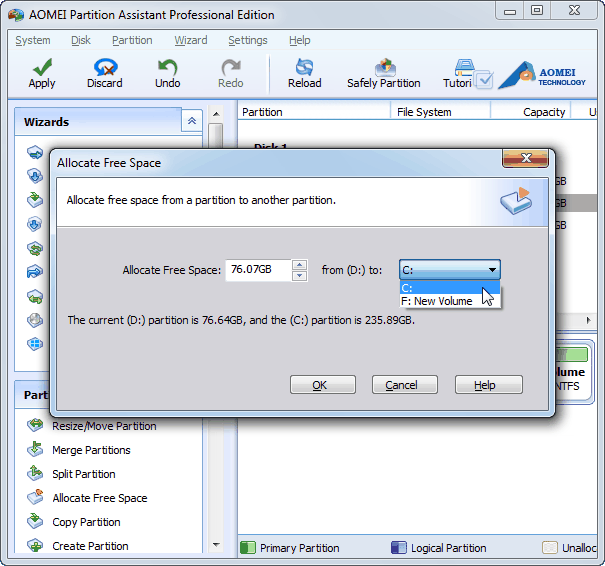Confirm with the OK button
605x566 pixels.
point(323,385)
